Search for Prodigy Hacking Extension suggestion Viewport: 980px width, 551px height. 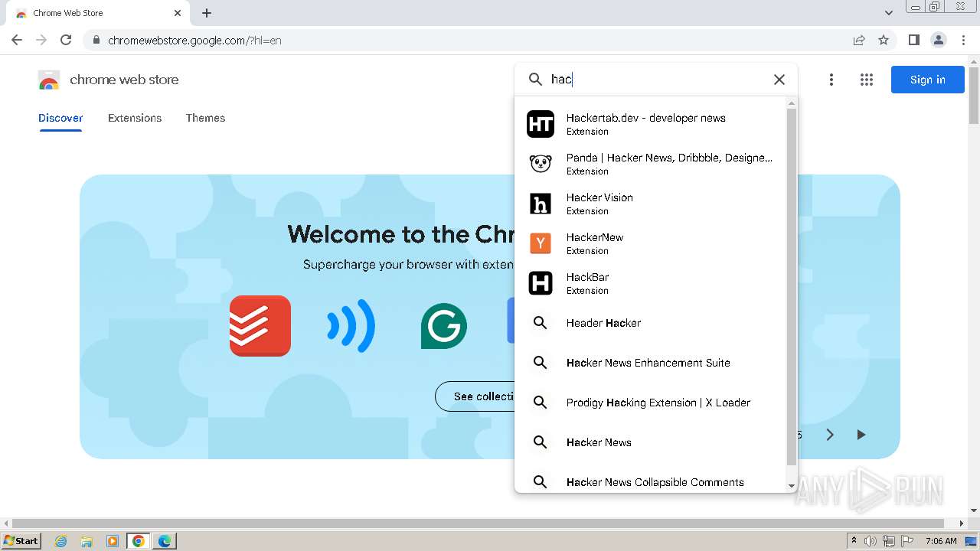click(651, 403)
